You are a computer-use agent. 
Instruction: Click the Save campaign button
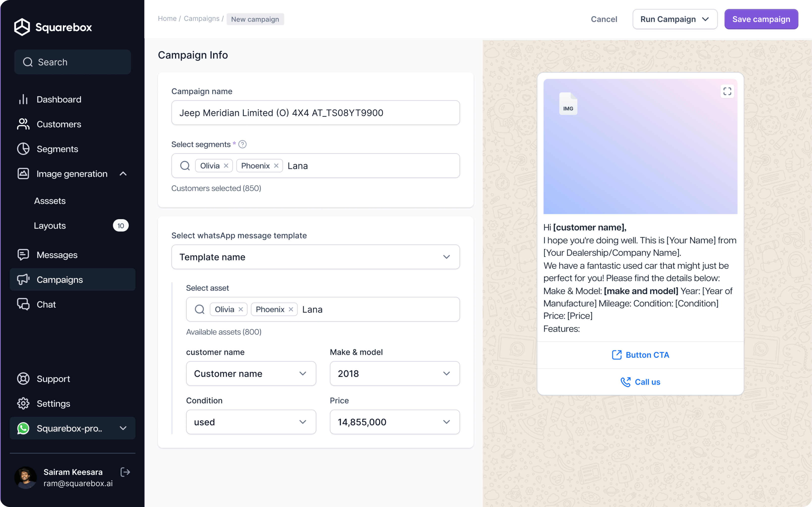tap(761, 19)
